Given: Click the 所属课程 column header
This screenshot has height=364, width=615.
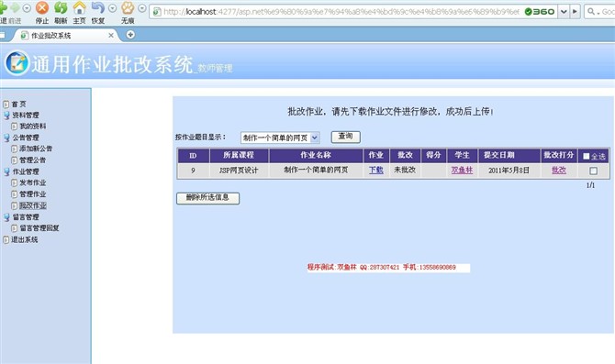Looking at the screenshot, I should tap(239, 156).
